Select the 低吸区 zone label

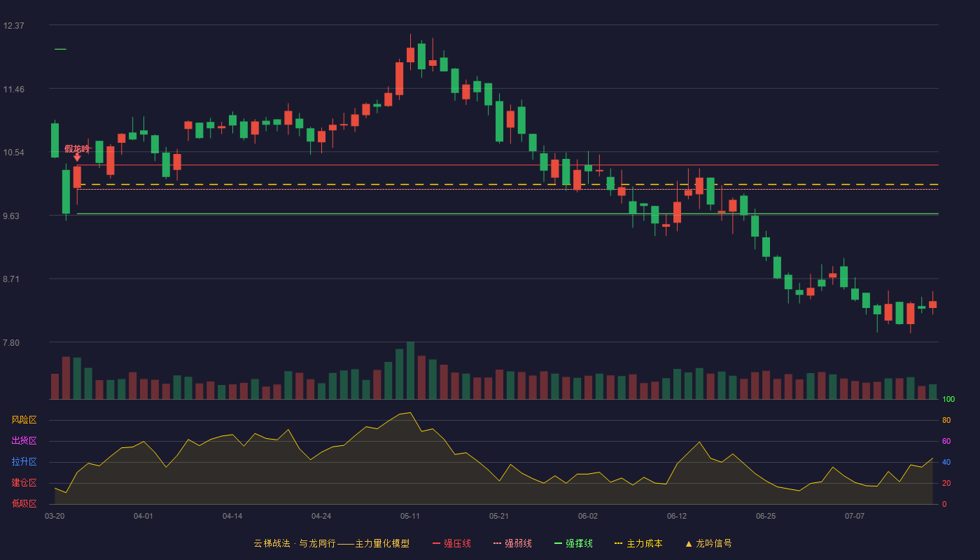pos(24,504)
